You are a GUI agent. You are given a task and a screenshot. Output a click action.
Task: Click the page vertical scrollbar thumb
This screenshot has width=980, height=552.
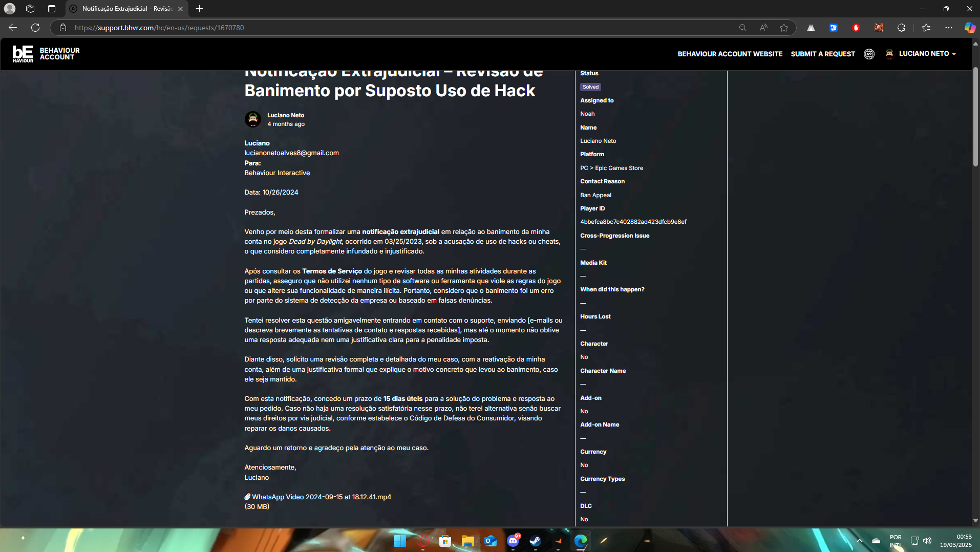coord(975,117)
